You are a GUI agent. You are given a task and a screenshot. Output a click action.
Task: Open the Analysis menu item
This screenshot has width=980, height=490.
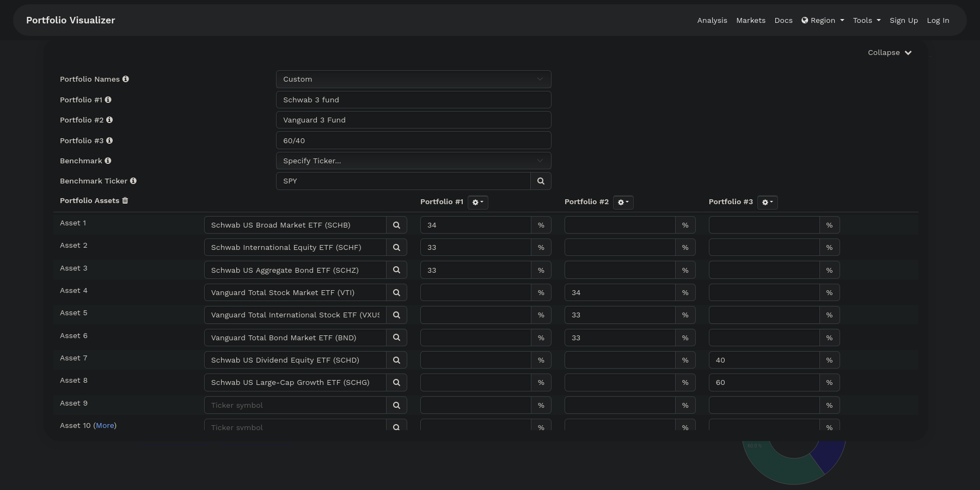(x=712, y=20)
